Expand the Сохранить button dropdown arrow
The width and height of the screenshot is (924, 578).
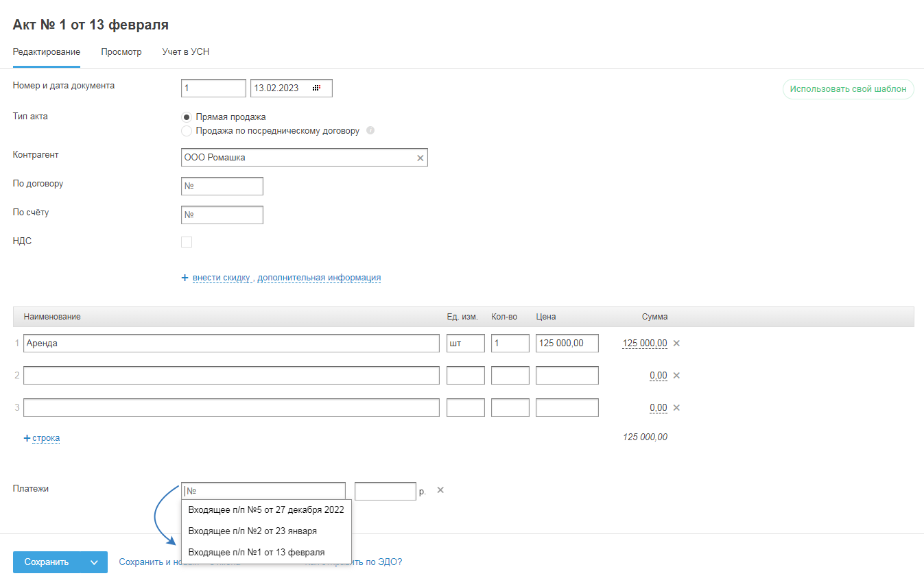[x=94, y=562]
